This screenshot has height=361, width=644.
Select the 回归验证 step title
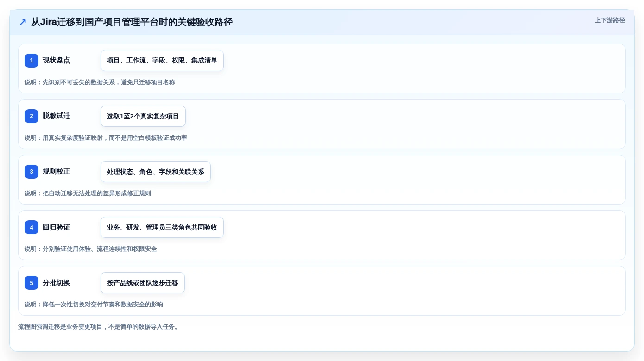pyautogui.click(x=57, y=227)
